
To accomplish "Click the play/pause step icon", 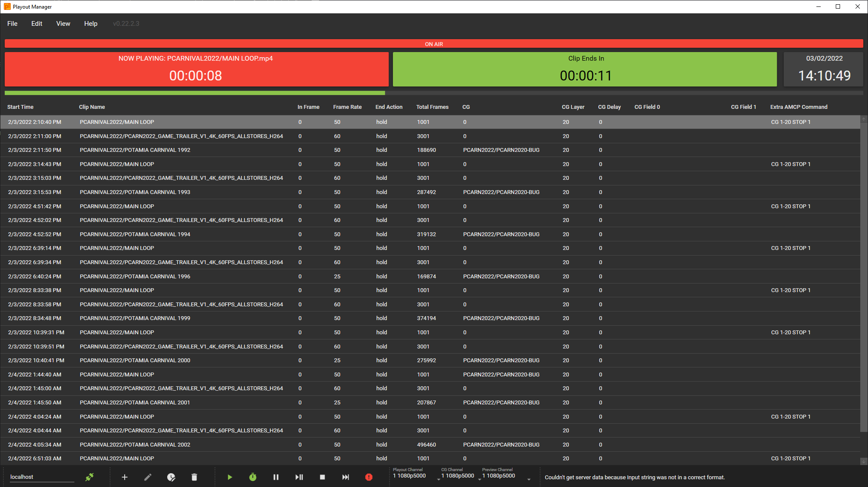I will pyautogui.click(x=299, y=477).
